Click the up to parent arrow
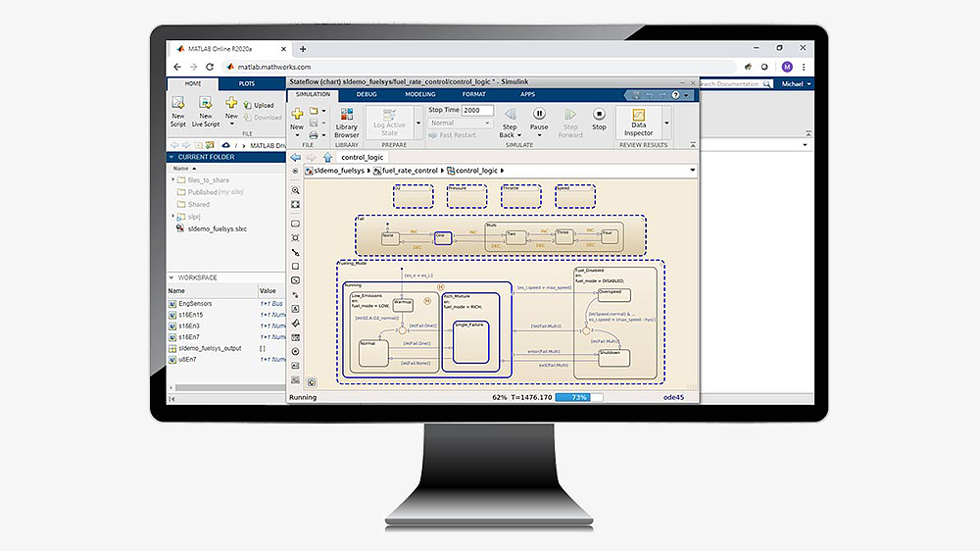This screenshot has height=551, width=980. pos(327,158)
